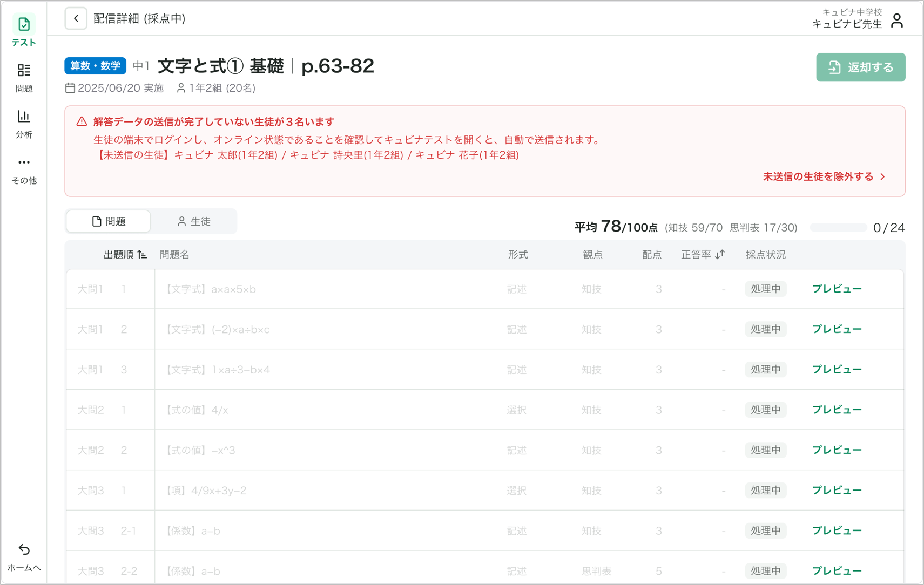Click 処理中 status for 【式の値】4/x row
Viewport: 924px width, 585px height.
click(x=766, y=410)
